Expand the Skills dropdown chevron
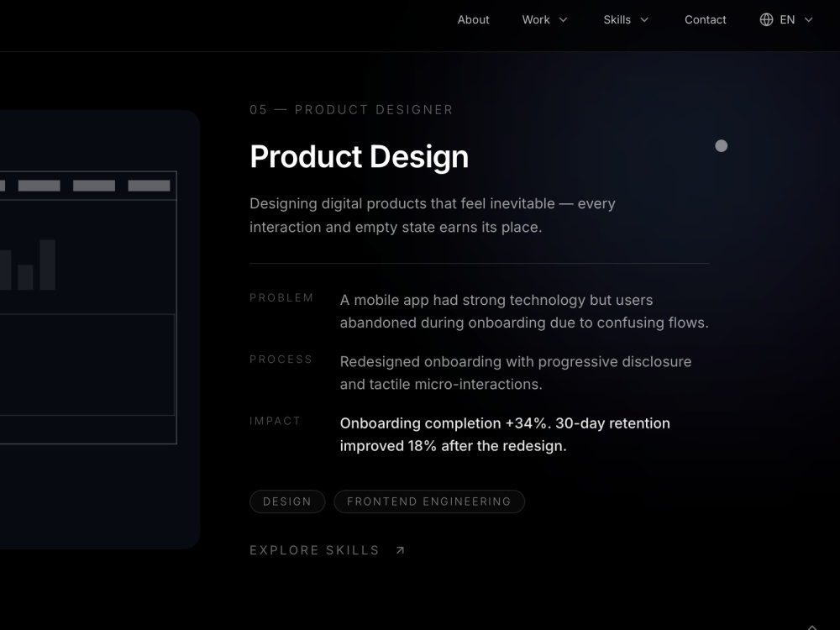The width and height of the screenshot is (840, 630). 644,20
